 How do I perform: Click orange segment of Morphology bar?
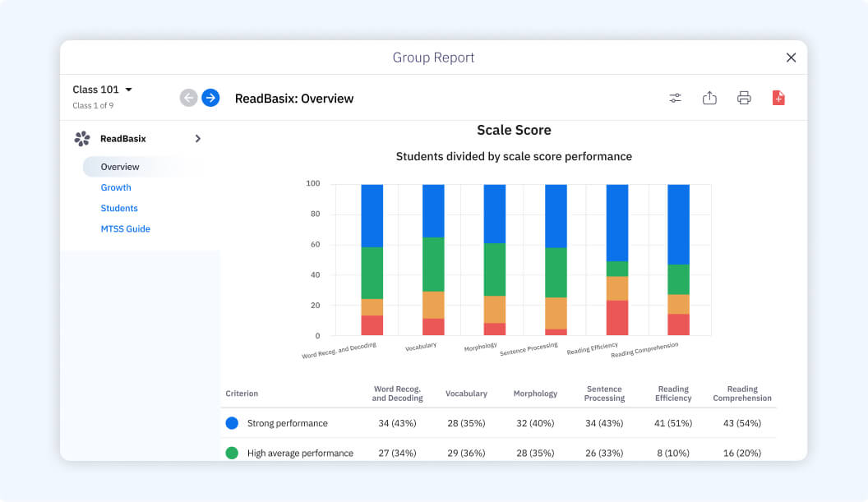pos(494,310)
